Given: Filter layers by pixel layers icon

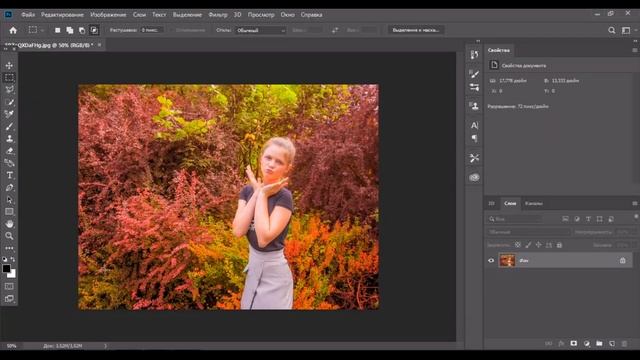Looking at the screenshot, I should point(565,219).
